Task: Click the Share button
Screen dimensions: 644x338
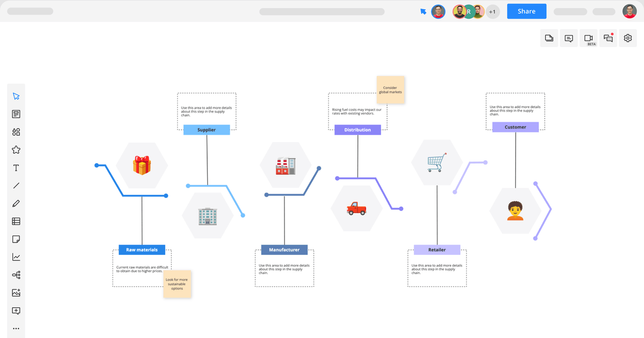Action: [526, 11]
